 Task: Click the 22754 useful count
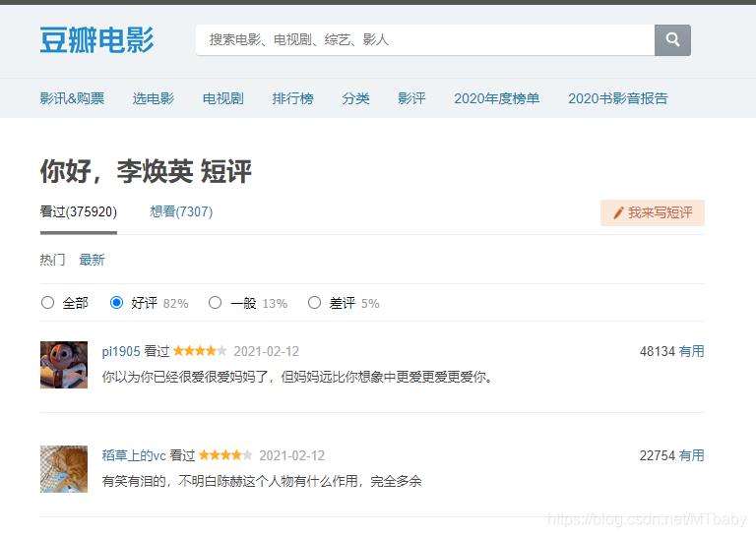coord(658,455)
